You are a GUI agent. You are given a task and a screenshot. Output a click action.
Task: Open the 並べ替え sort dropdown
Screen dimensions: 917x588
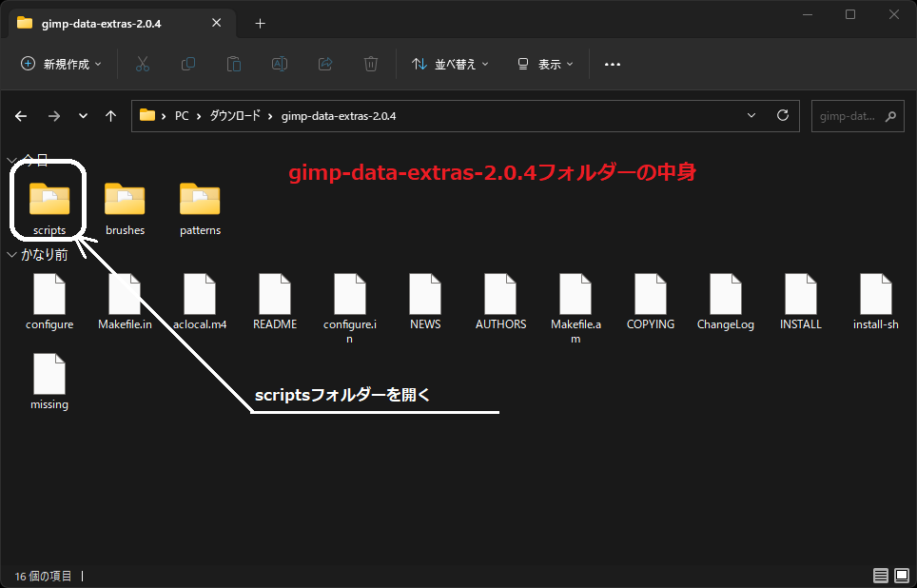point(450,64)
